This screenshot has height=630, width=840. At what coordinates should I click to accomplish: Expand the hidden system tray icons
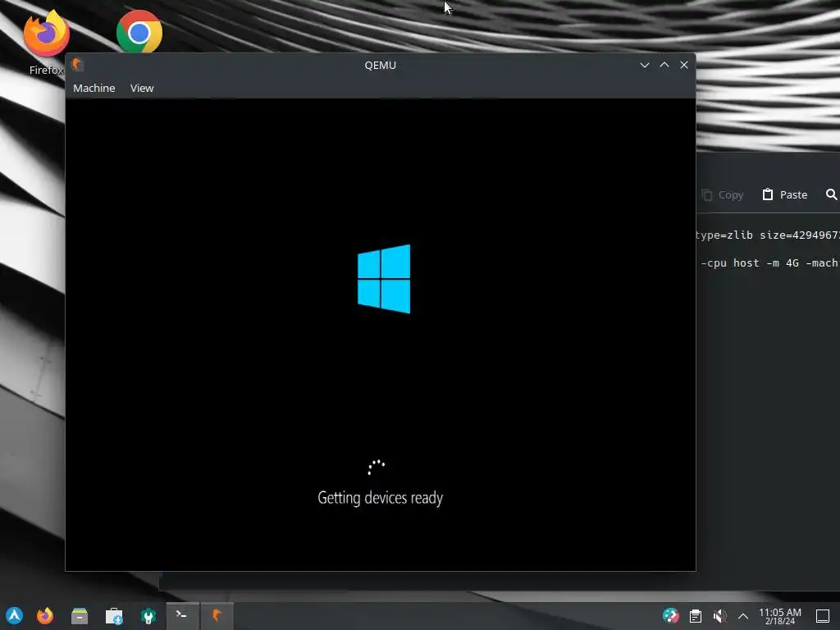pos(743,616)
